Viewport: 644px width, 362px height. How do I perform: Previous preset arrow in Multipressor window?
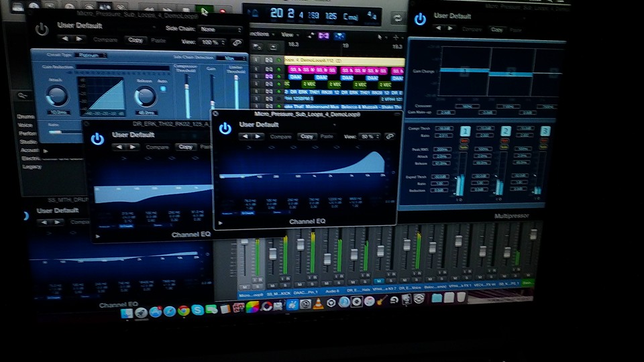tap(438, 28)
